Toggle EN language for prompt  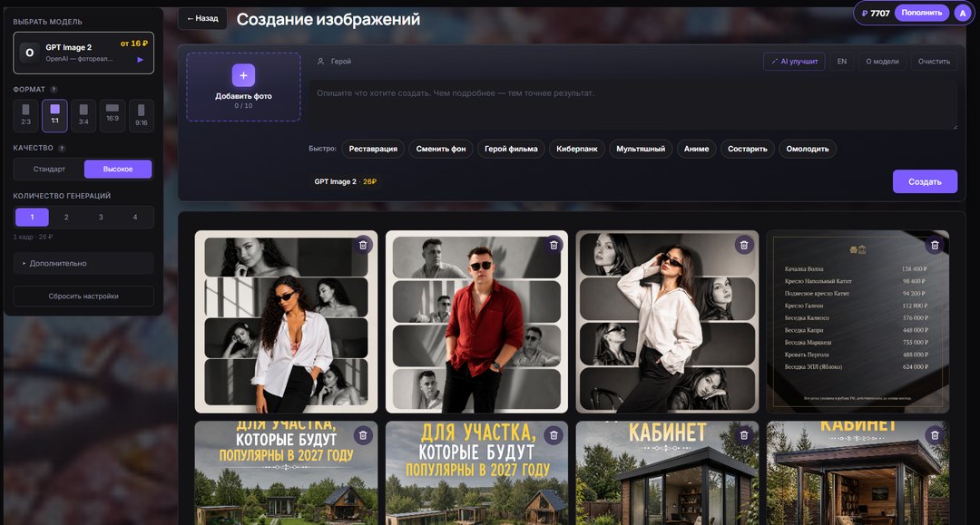click(x=842, y=61)
